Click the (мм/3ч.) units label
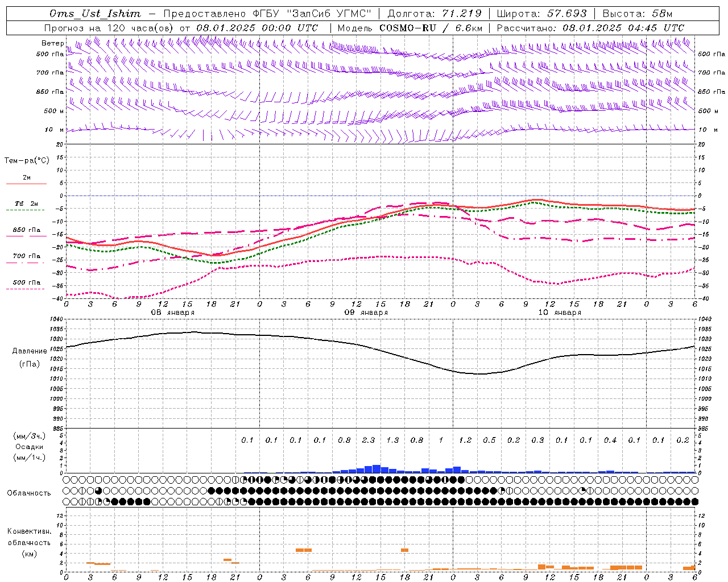The image size is (728, 582). 29,436
